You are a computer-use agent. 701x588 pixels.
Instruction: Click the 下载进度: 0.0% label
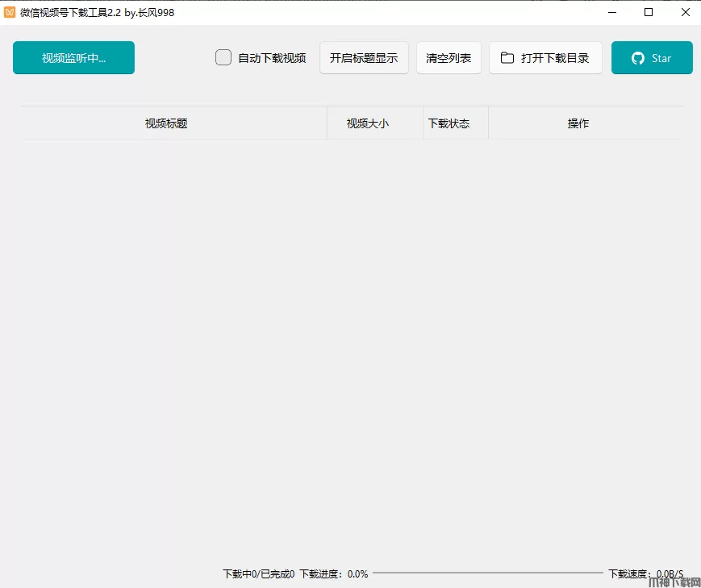tap(333, 574)
